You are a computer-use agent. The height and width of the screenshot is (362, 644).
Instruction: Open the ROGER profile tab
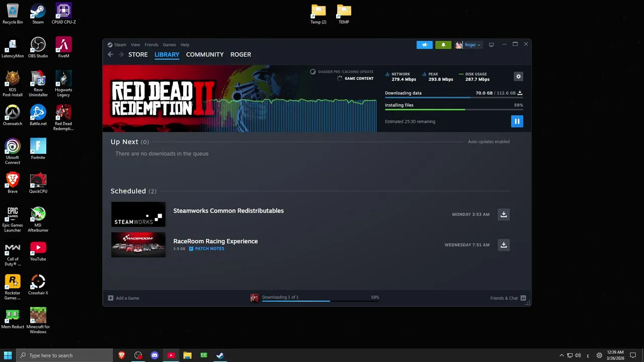point(240,54)
